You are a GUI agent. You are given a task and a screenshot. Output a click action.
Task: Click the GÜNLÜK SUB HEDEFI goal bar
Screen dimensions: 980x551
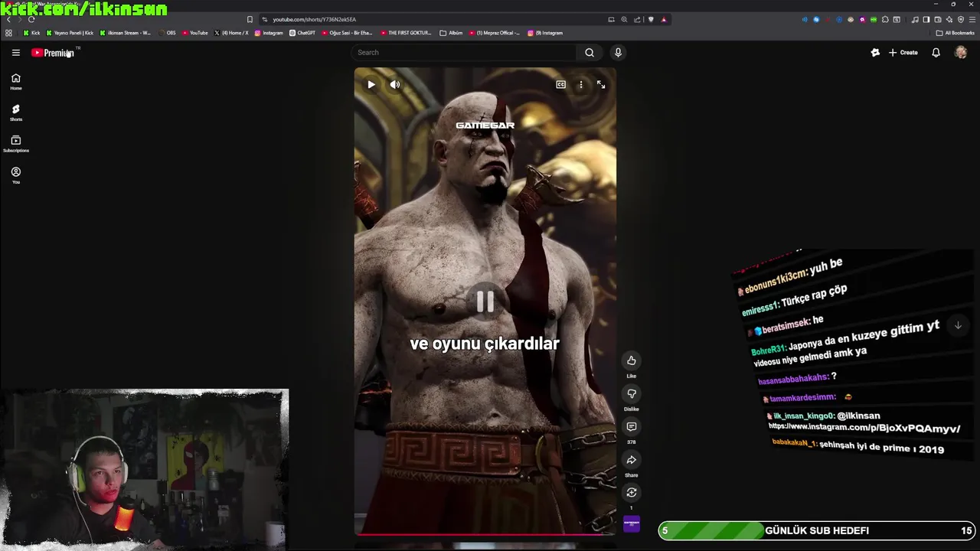pos(816,530)
